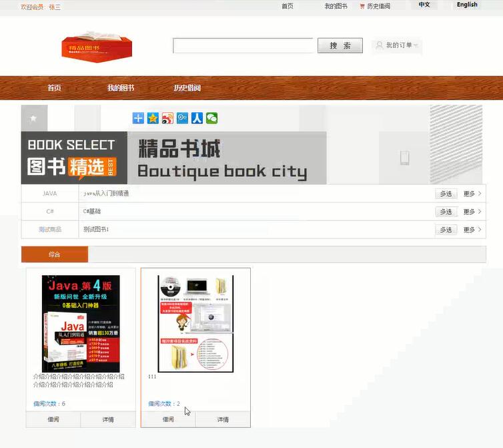Click the grey star favorite icon
This screenshot has height=448, width=503.
[33, 118]
